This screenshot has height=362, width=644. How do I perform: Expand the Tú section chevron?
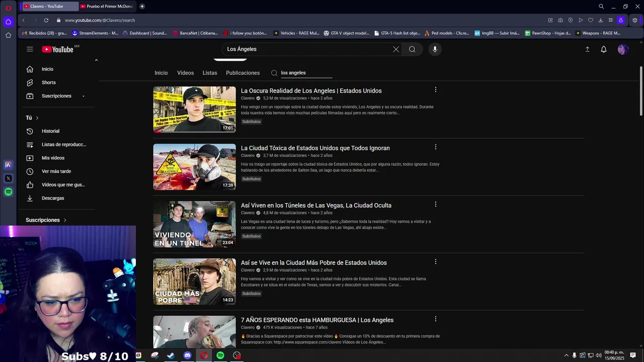(x=37, y=118)
